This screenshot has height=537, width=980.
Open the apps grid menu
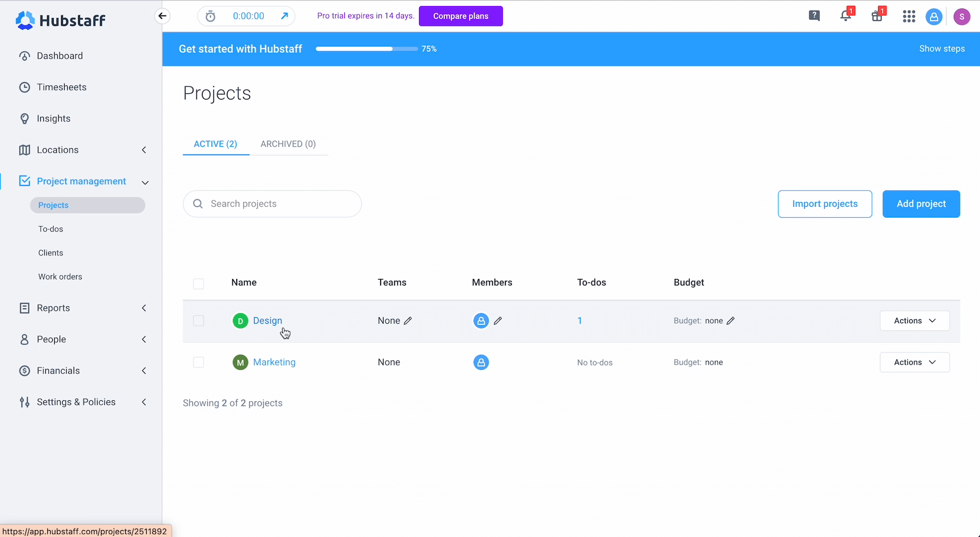908,16
